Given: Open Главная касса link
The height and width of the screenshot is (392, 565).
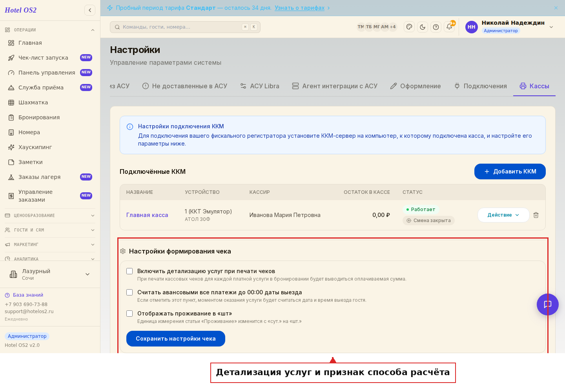Looking at the screenshot, I should tap(147, 215).
